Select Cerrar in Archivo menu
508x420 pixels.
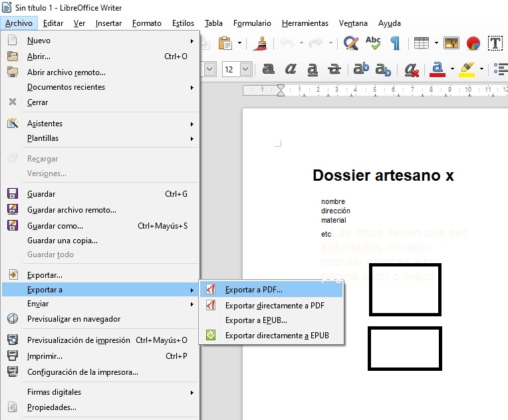point(100,102)
